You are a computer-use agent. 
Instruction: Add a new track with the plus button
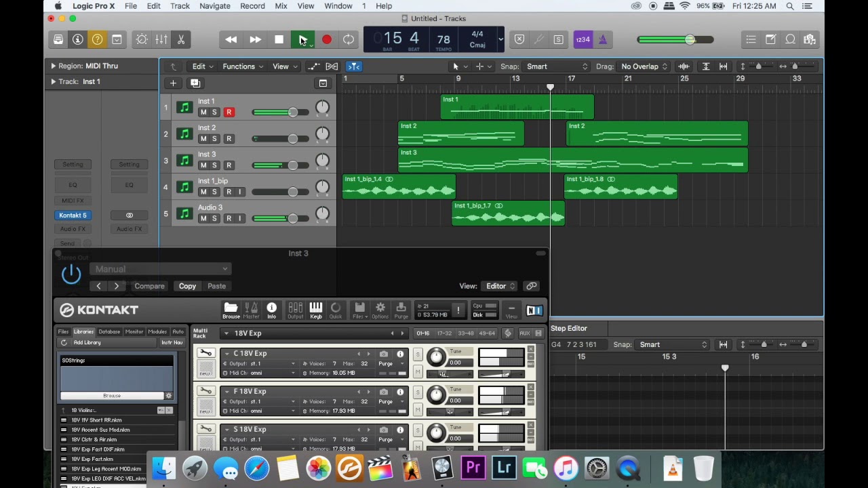173,83
